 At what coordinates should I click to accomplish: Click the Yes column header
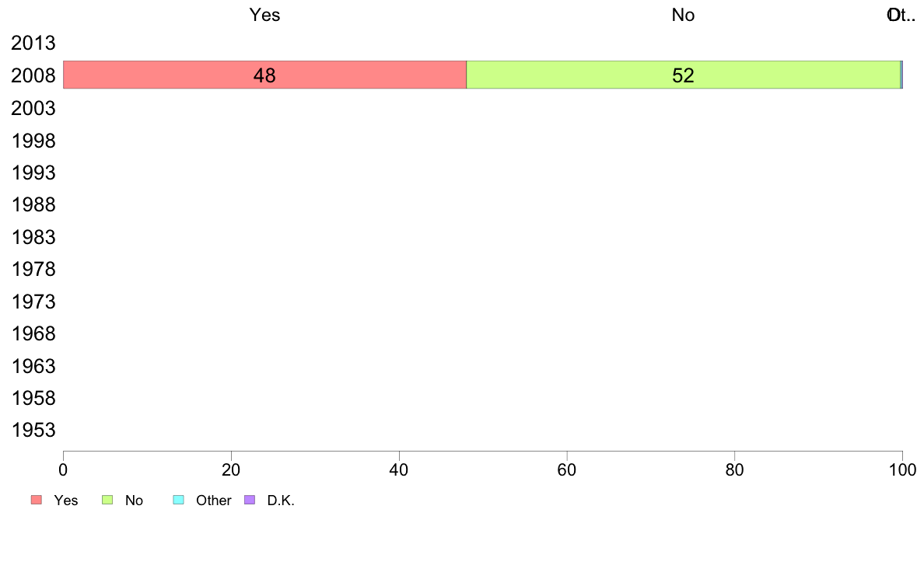click(x=264, y=15)
